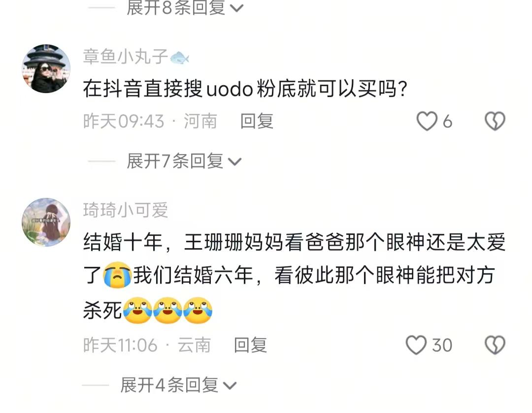Reply to the 结婚十年 comment
This screenshot has width=532, height=413.
pyautogui.click(x=250, y=345)
